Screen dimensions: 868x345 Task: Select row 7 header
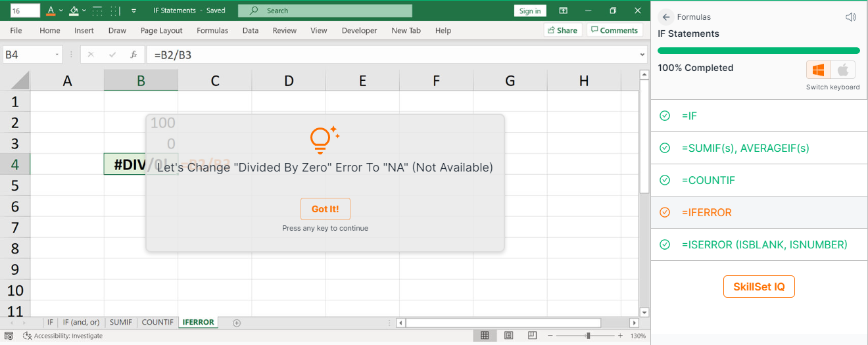[x=15, y=227]
